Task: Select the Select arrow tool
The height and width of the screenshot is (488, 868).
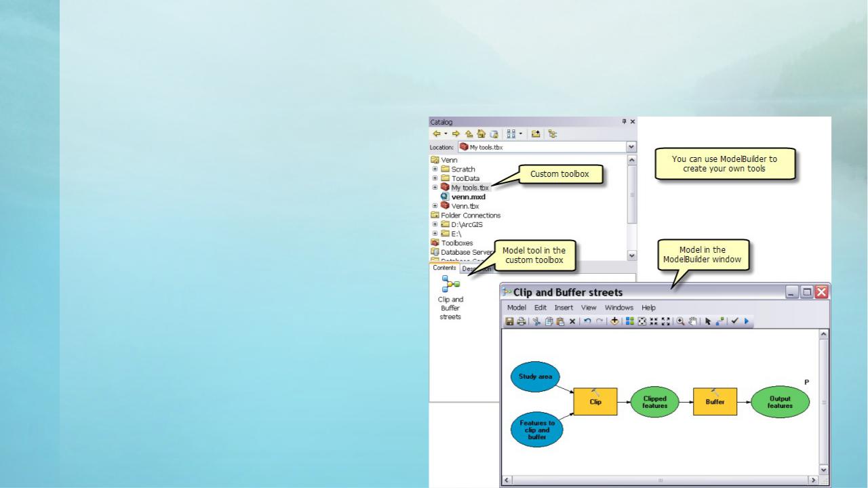Action: pyautogui.click(x=707, y=321)
